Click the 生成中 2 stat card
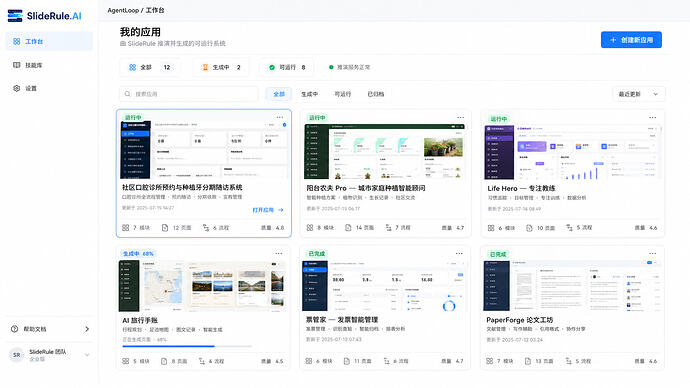 pos(220,67)
